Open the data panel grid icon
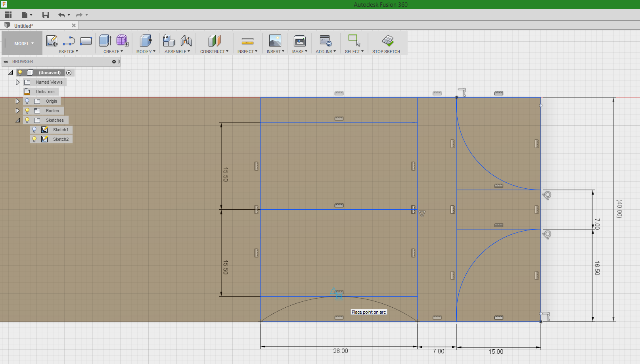 pos(8,15)
